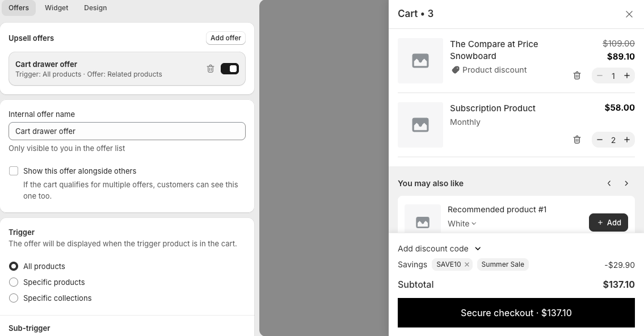The height and width of the screenshot is (336, 644).
Task: Remove Compare at Price Snowboard from cart
Action: click(x=577, y=75)
